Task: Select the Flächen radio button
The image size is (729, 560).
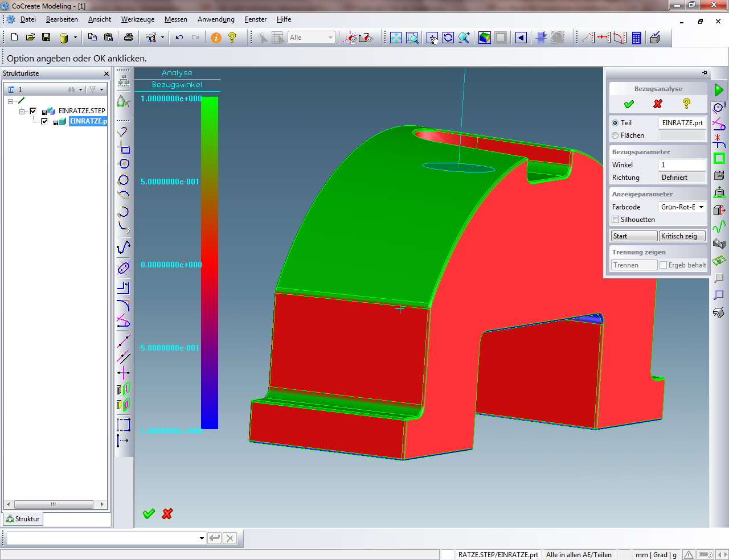Action: [615, 135]
